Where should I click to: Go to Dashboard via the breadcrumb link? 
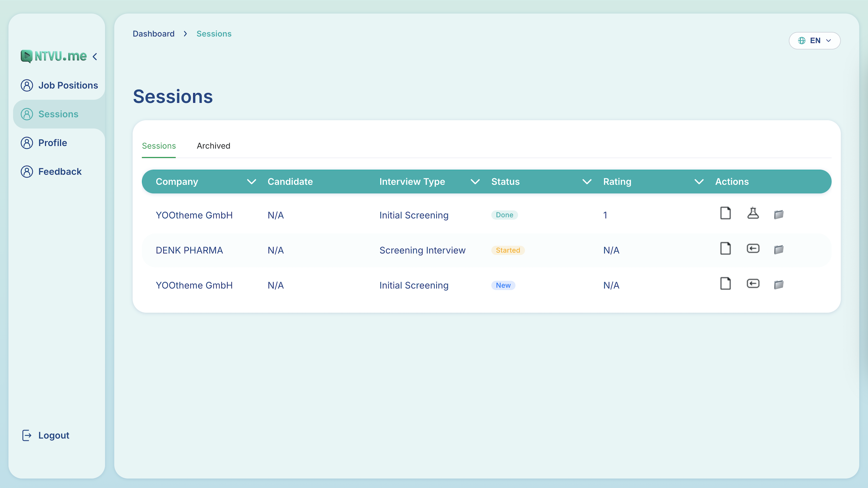pos(153,34)
